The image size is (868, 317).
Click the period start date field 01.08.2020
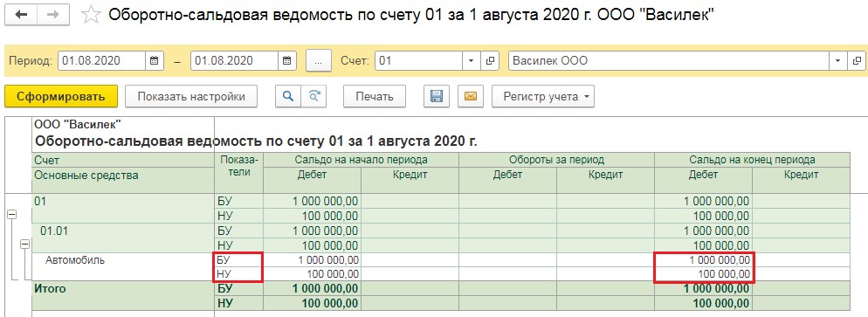pyautogui.click(x=102, y=61)
